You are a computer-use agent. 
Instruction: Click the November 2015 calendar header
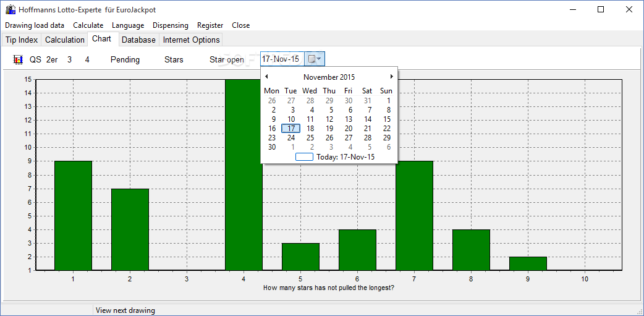click(329, 77)
